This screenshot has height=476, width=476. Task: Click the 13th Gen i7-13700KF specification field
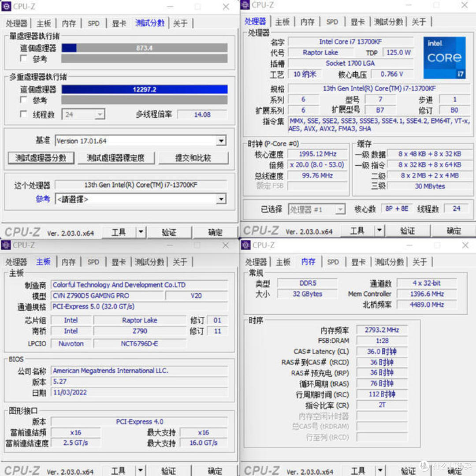click(379, 89)
